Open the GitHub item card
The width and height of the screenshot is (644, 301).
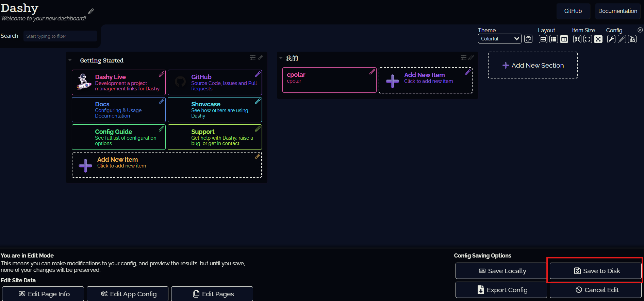[x=215, y=82]
